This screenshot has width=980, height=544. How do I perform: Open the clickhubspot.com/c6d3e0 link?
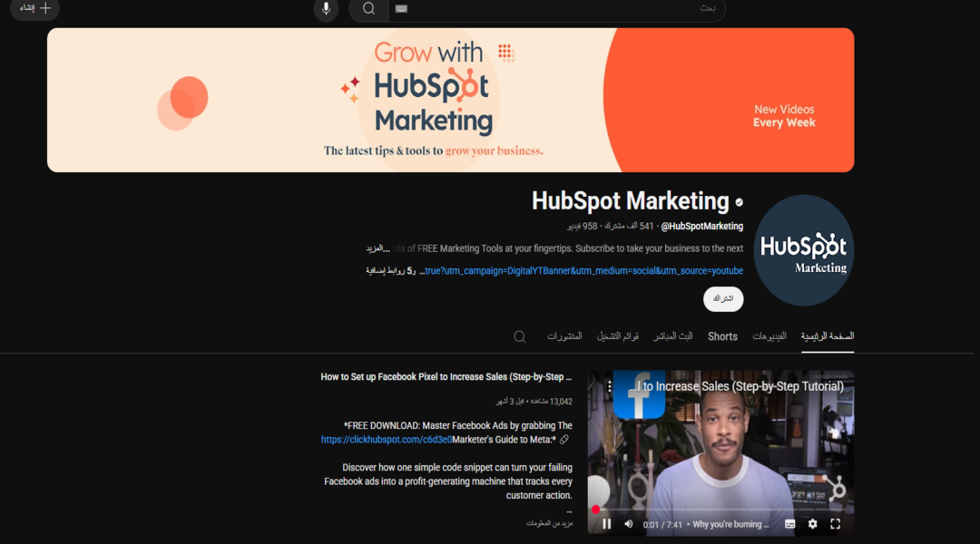(x=387, y=440)
